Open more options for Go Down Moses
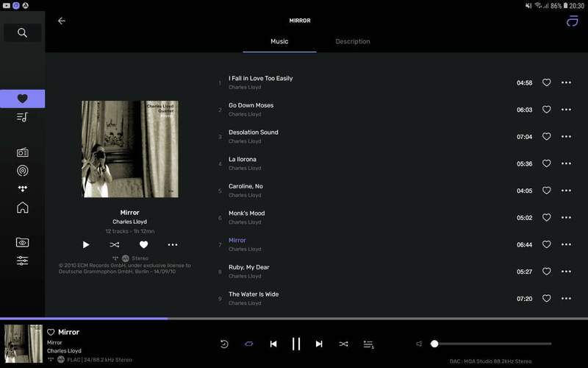Viewport: 588px width, 368px height. pyautogui.click(x=566, y=110)
